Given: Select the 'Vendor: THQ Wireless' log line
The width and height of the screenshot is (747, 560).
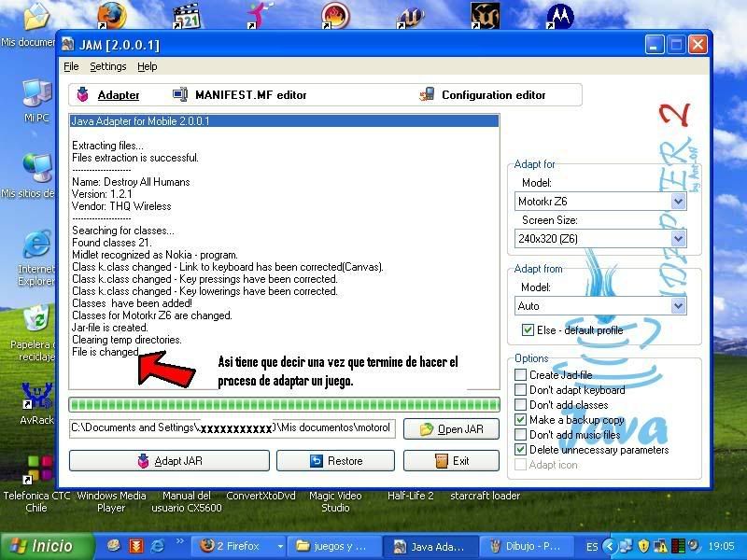Looking at the screenshot, I should point(121,206).
